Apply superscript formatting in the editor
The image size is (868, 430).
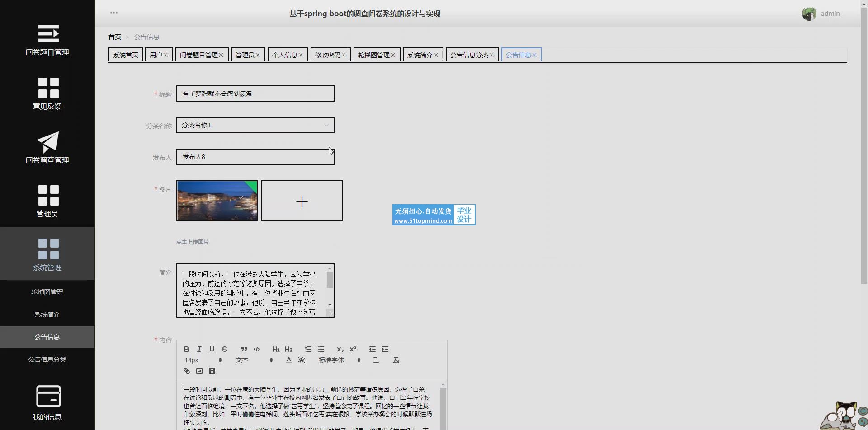(353, 349)
